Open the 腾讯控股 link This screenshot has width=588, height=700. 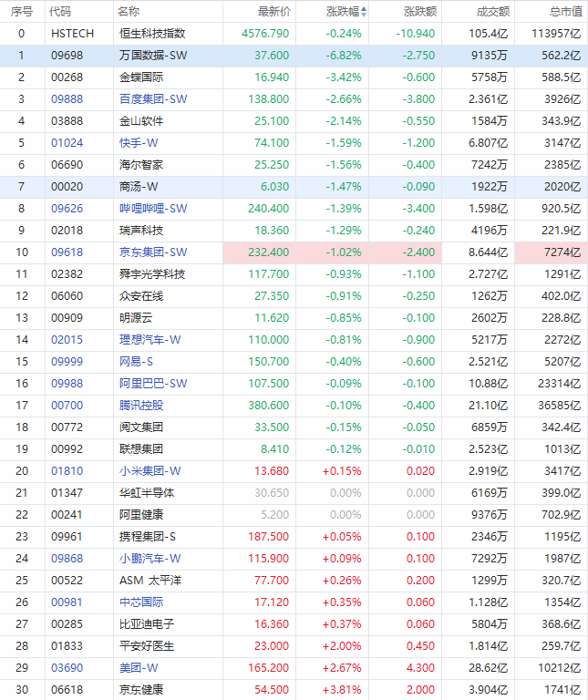tap(141, 406)
